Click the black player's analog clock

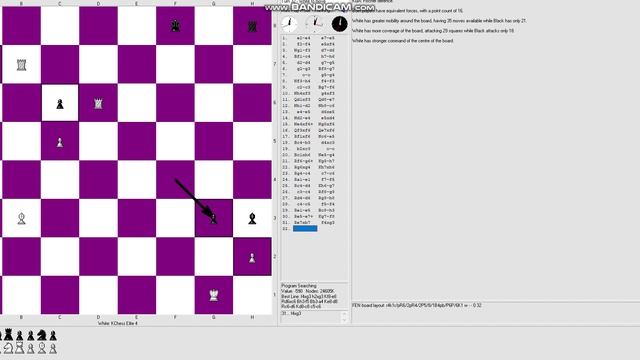click(x=340, y=24)
